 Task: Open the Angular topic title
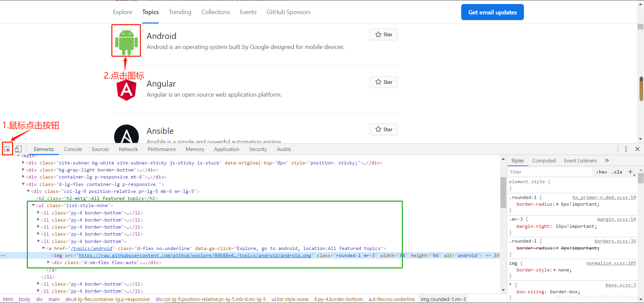tap(161, 84)
